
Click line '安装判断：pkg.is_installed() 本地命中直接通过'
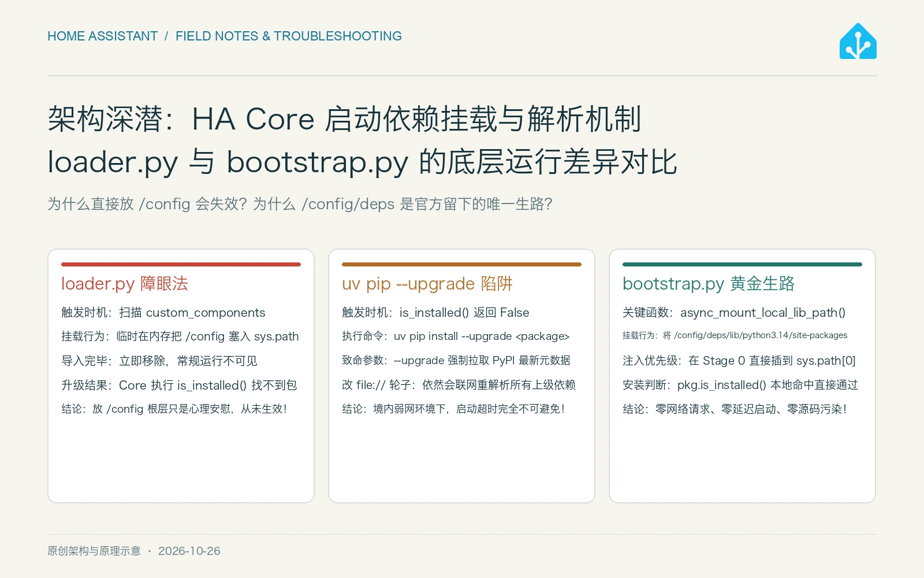pos(740,385)
